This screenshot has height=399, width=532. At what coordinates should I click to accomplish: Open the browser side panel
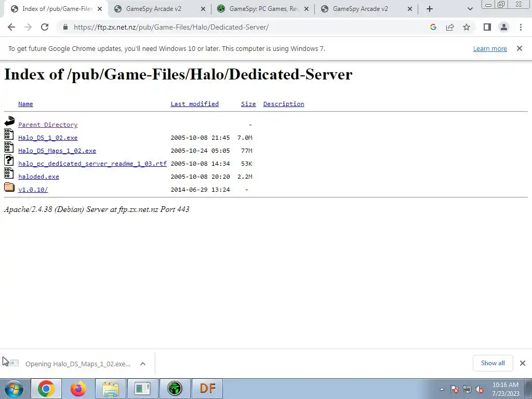coord(487,27)
